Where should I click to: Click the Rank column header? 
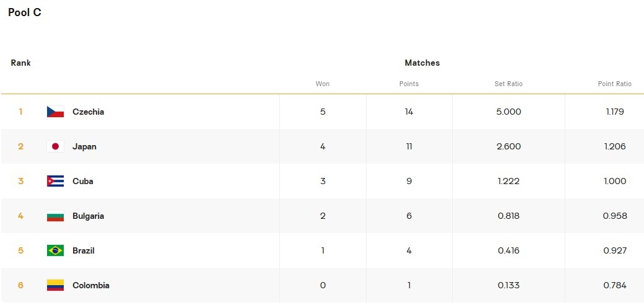coord(20,63)
